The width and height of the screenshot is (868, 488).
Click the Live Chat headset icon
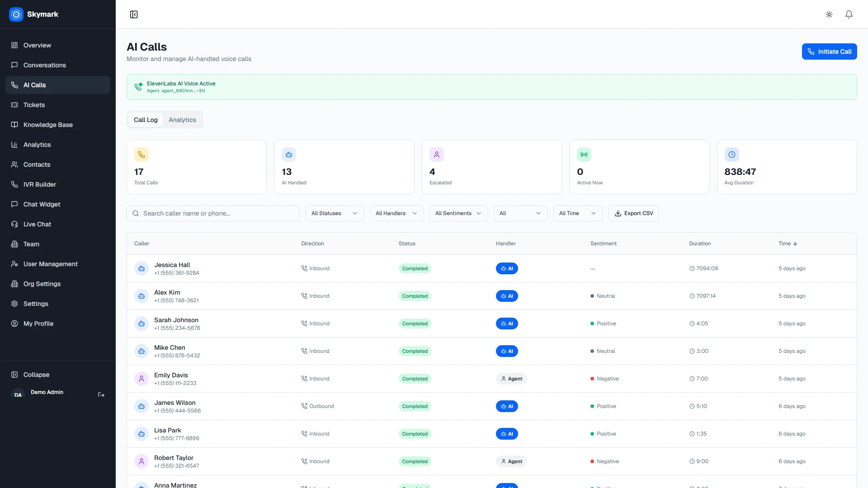coord(14,224)
